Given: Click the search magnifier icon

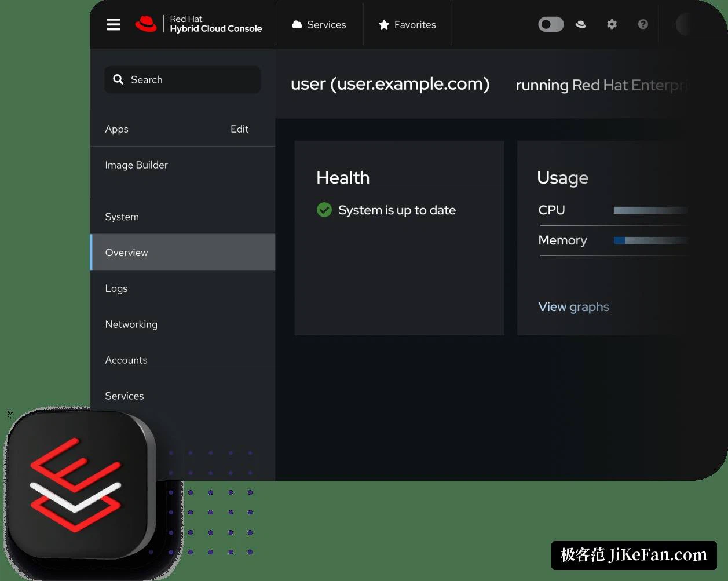Looking at the screenshot, I should click(118, 79).
